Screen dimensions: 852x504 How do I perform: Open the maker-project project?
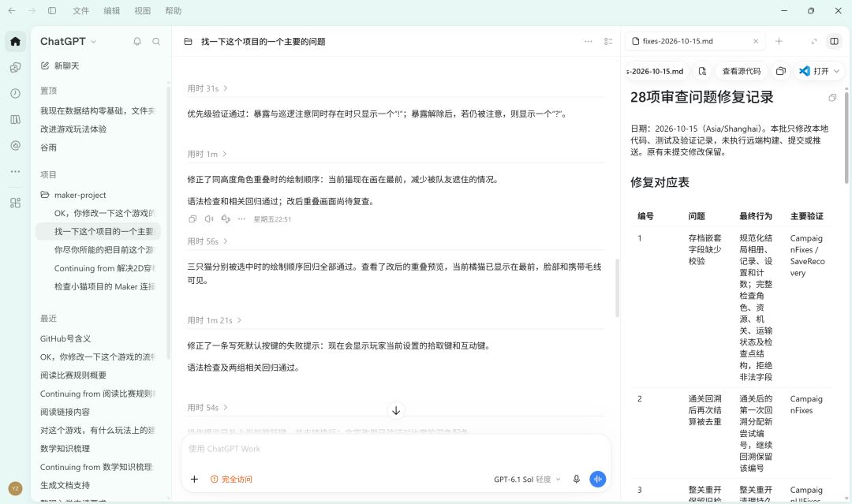[x=80, y=195]
